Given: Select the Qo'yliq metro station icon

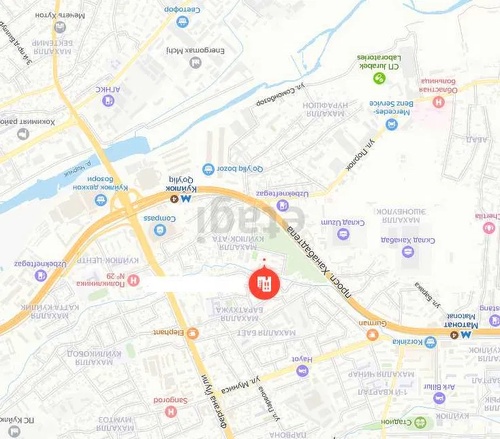Looking at the screenshot, I should [186, 199].
